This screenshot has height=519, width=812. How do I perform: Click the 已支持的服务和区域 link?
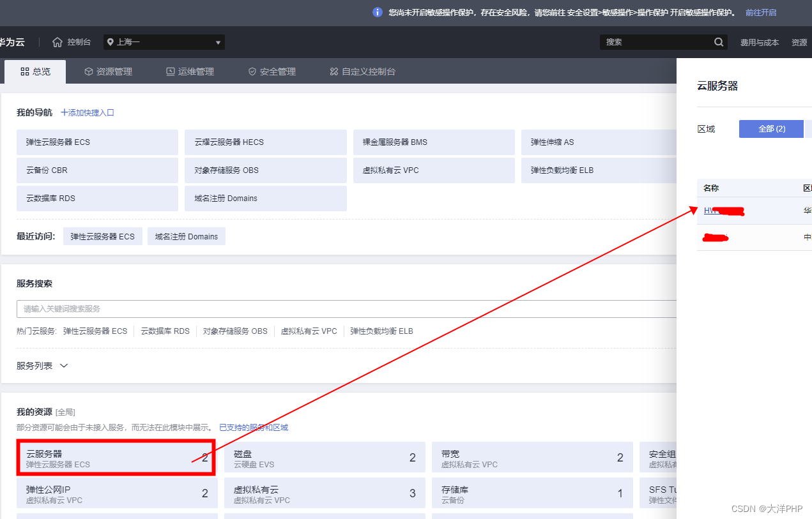(254, 427)
